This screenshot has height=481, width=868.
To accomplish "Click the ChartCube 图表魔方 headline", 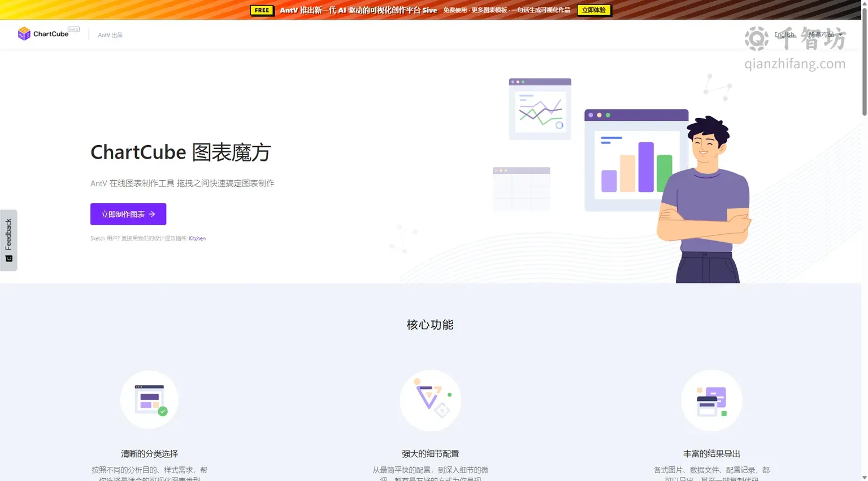I will pos(181,152).
